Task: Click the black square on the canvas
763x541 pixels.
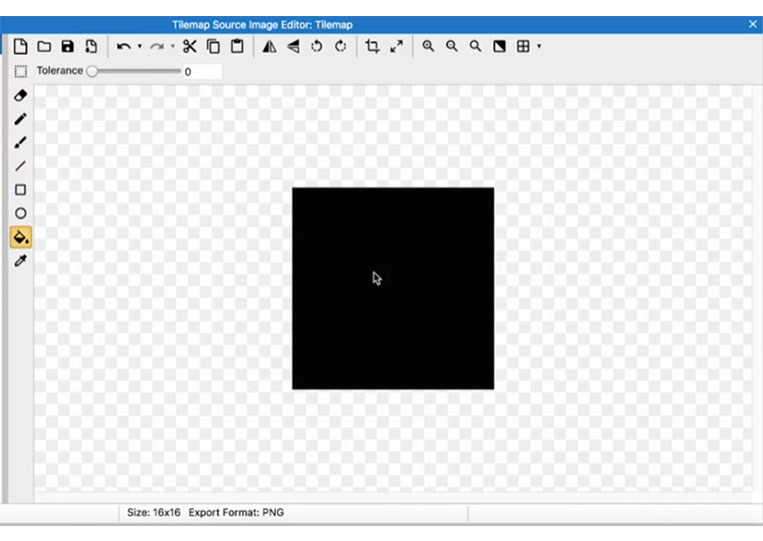Action: pyautogui.click(x=393, y=289)
